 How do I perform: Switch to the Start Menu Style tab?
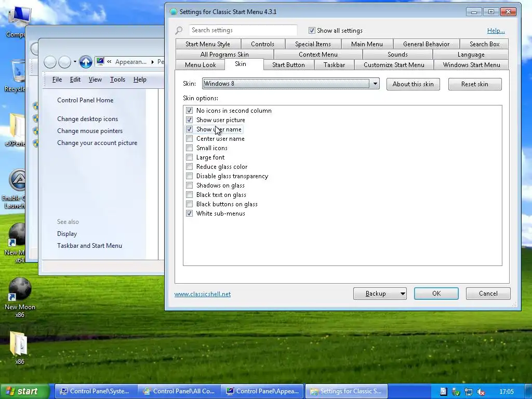(x=208, y=44)
